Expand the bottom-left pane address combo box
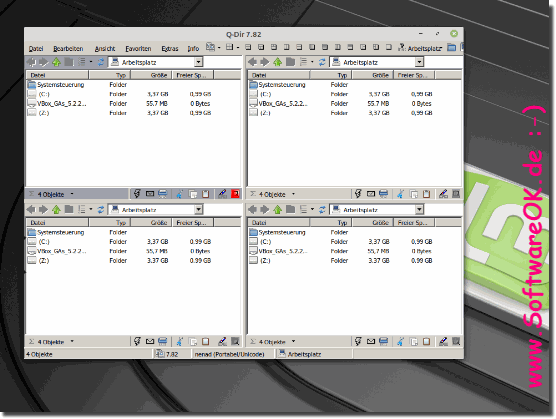The image size is (556, 419). 199,210
